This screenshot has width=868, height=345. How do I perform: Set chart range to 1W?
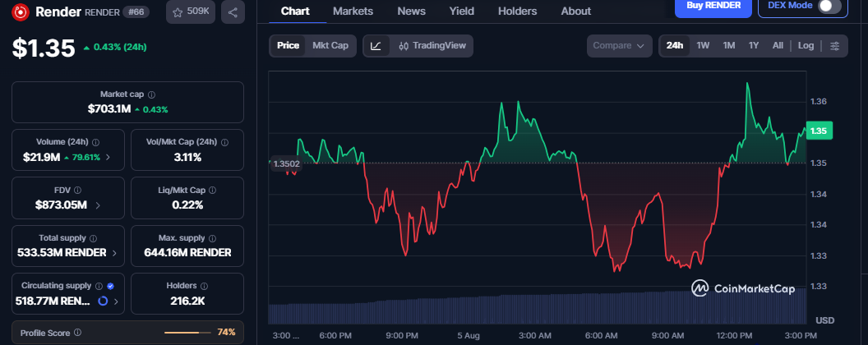click(x=703, y=46)
